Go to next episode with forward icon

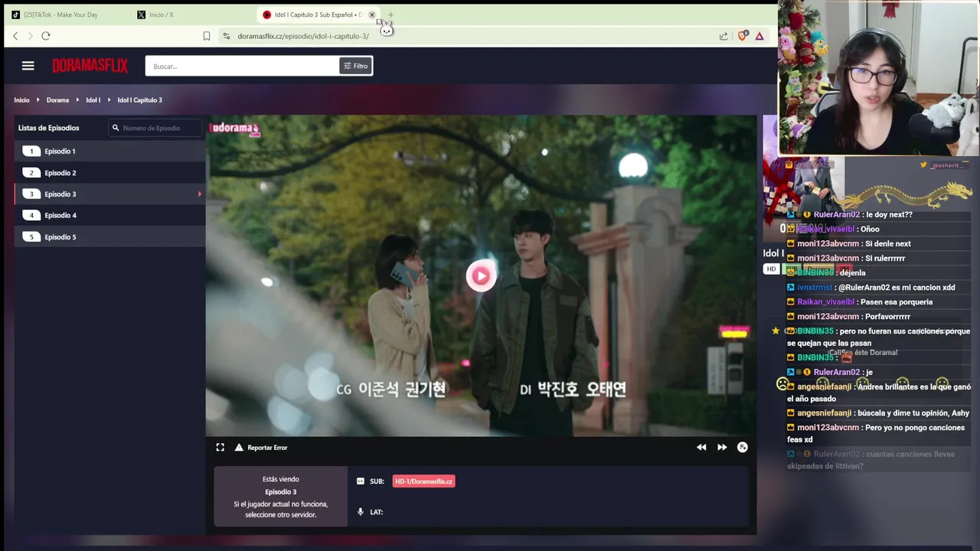point(722,448)
